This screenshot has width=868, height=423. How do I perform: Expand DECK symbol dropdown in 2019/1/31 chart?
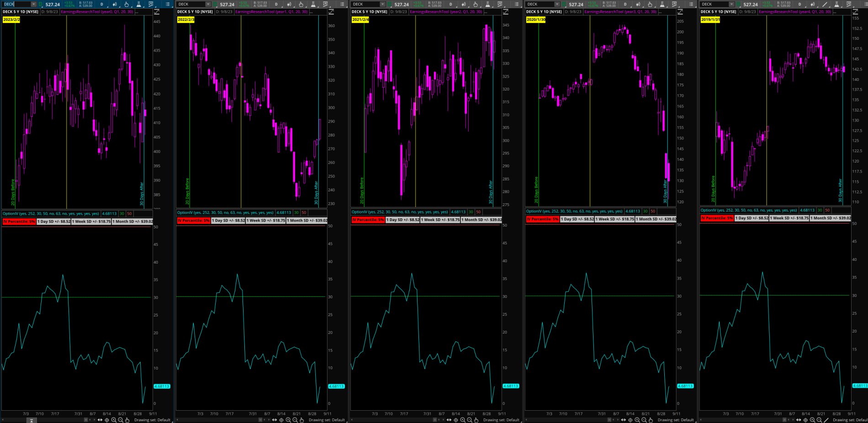tap(731, 4)
